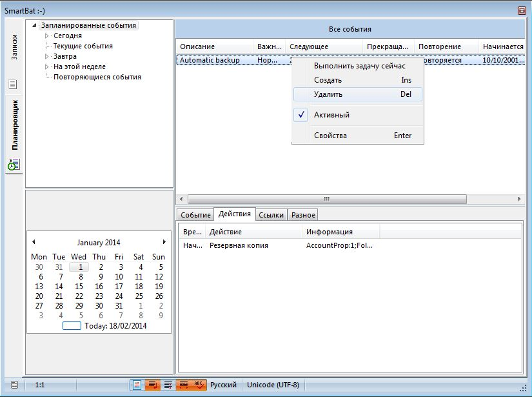Image resolution: width=532 pixels, height=397 pixels.
Task: Select December 30 in the calendar
Action: [39, 267]
